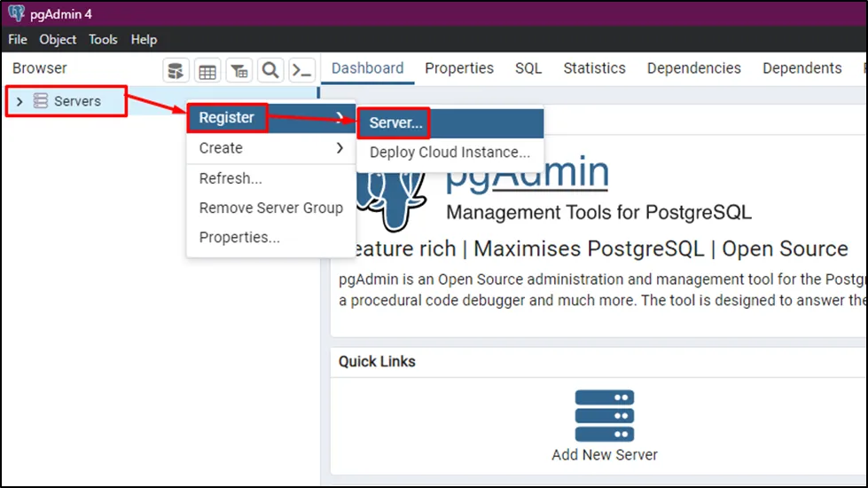868x488 pixels.
Task: Switch to the Dependencies tab
Action: click(693, 68)
